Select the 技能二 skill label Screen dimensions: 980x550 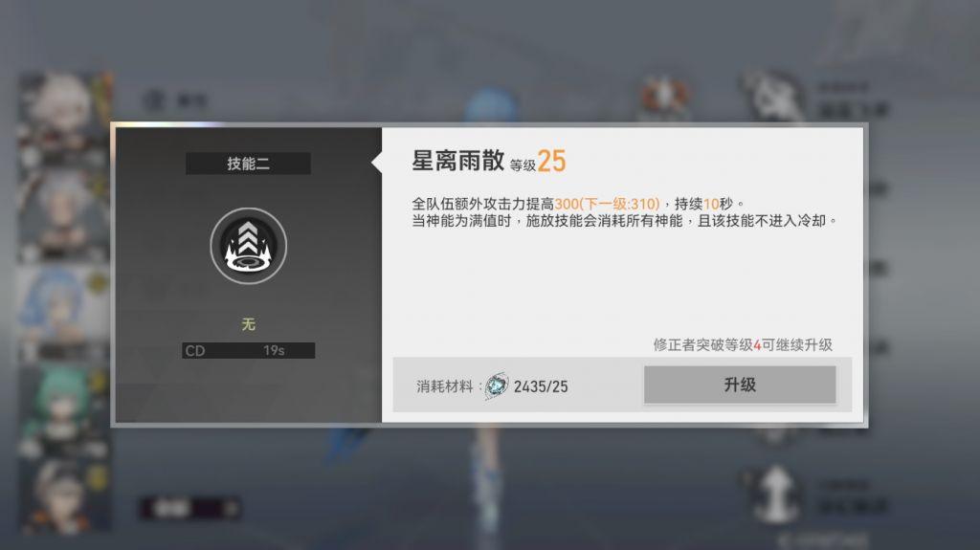click(x=248, y=164)
